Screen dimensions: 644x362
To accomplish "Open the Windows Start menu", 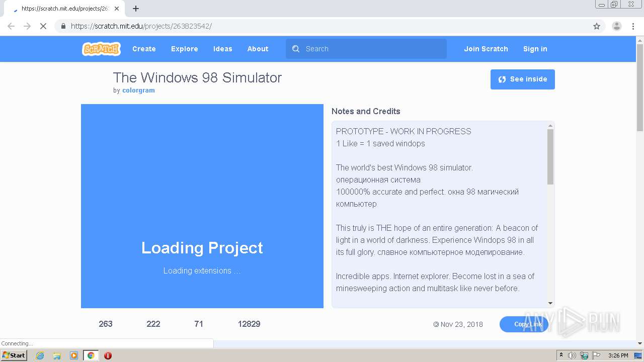I will (14, 355).
